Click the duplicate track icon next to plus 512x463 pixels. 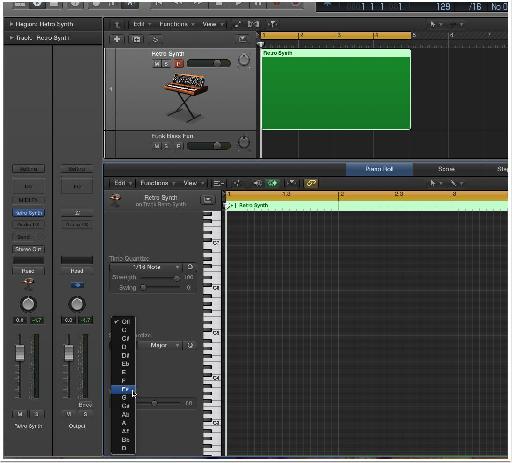(x=136, y=39)
